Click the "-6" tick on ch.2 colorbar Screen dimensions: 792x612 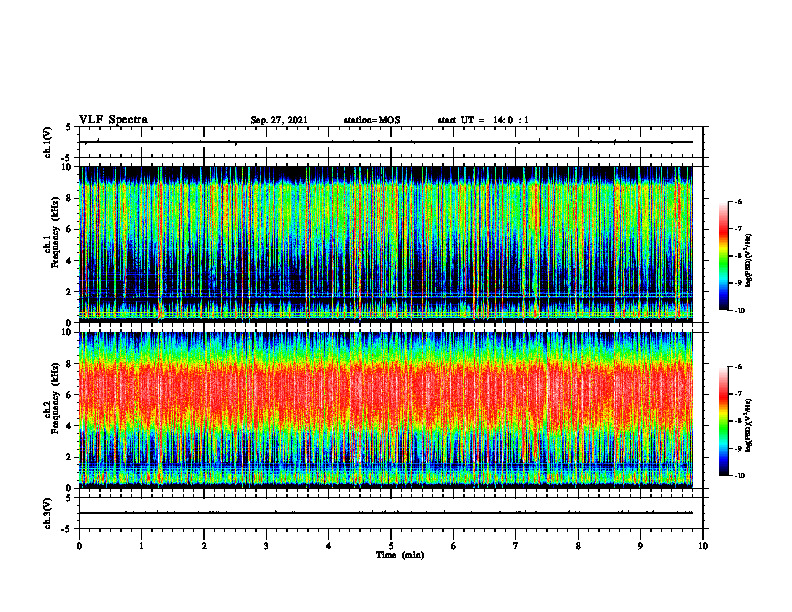(738, 367)
